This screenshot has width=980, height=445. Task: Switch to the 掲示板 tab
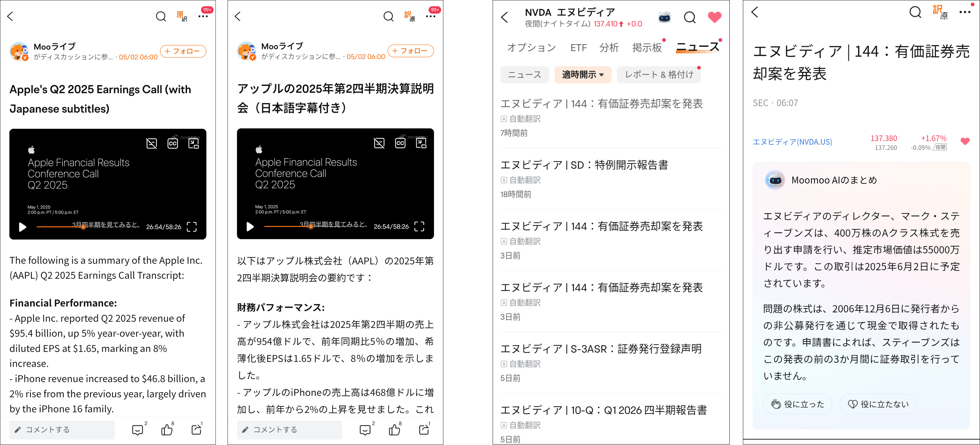coord(647,48)
